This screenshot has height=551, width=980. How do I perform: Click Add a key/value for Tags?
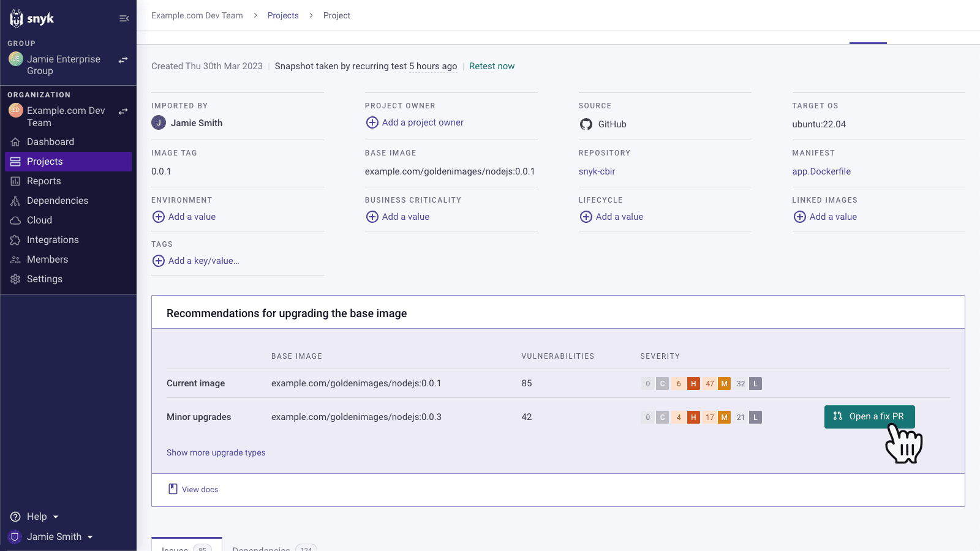[195, 261]
